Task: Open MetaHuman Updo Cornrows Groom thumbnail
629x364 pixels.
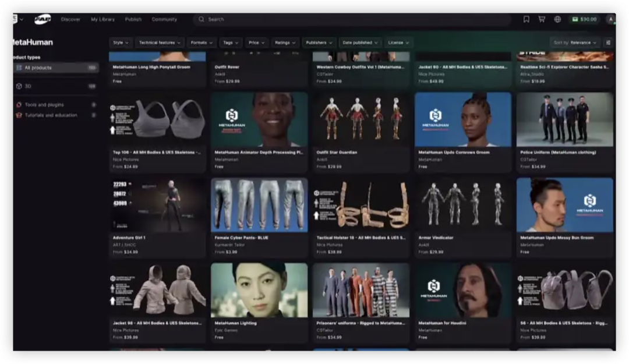Action: pyautogui.click(x=463, y=119)
